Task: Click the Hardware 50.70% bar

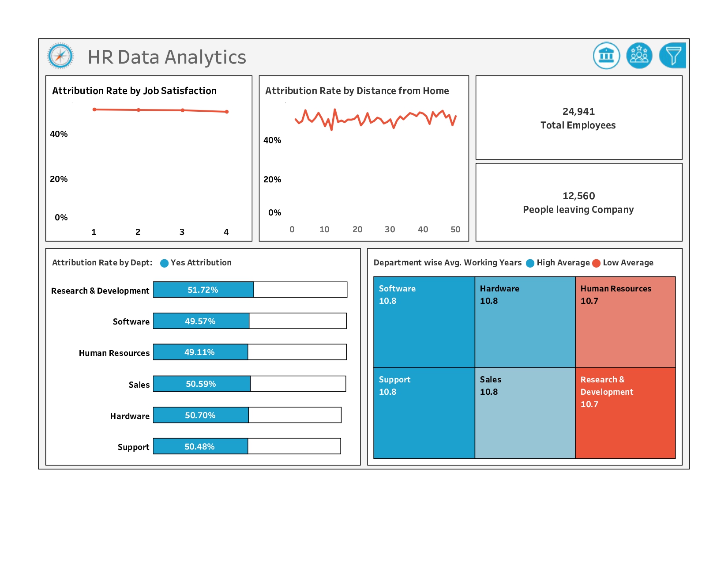Action: pos(201,415)
